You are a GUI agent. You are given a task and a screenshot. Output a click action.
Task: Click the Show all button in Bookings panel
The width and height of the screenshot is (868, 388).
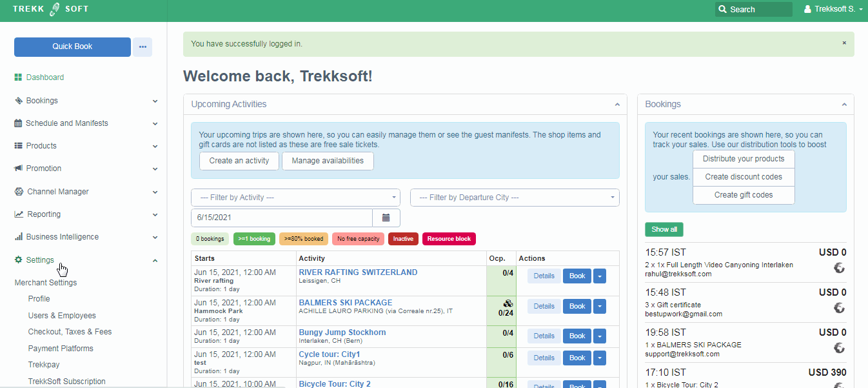pos(664,229)
